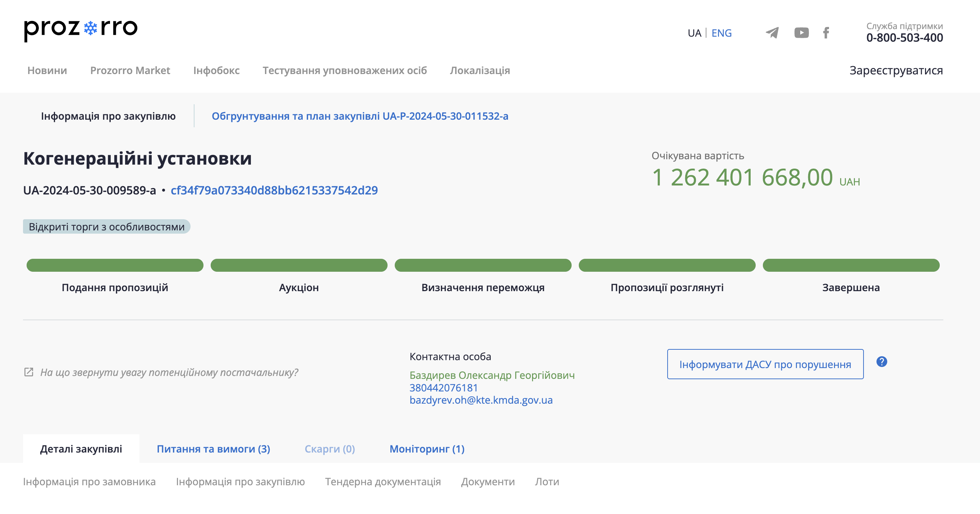Click Інформувати ДАСУ про порушення button

[765, 364]
